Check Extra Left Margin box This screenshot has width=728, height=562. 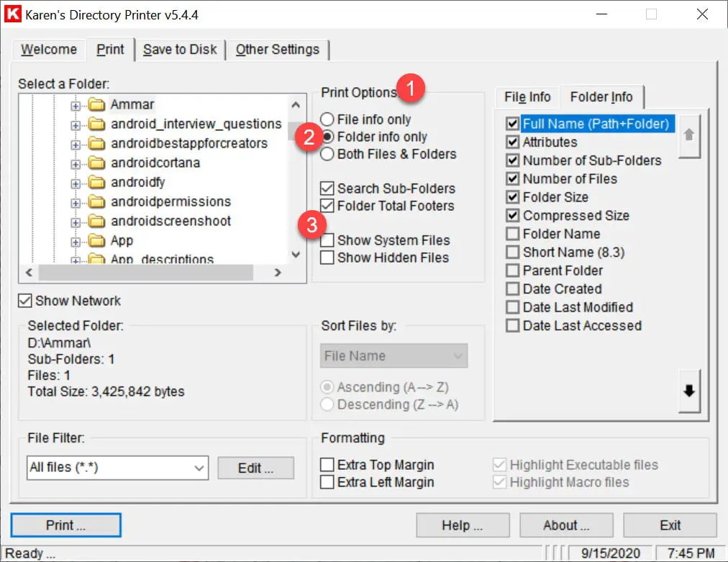pyautogui.click(x=327, y=481)
